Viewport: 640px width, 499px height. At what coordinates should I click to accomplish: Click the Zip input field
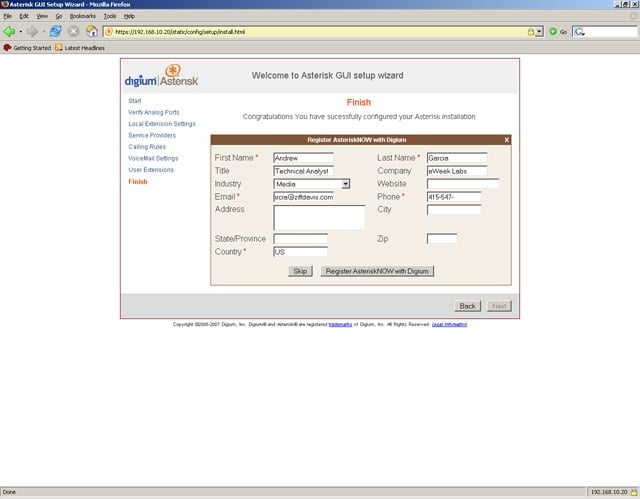(442, 239)
